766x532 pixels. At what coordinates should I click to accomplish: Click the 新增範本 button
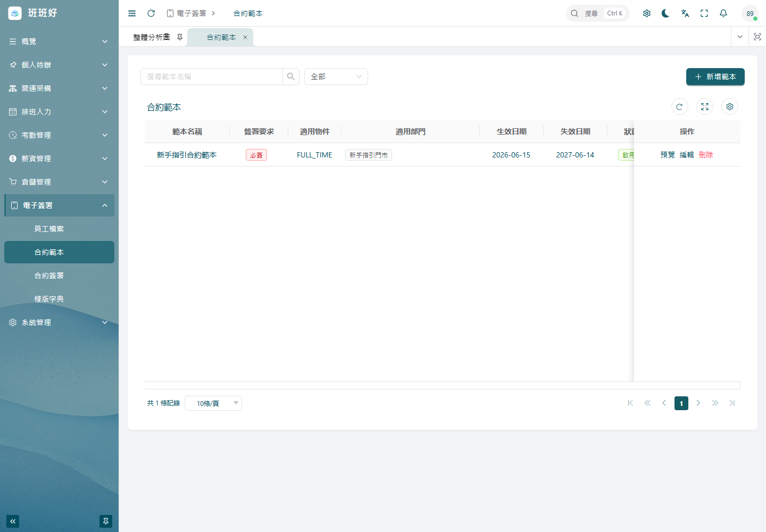pos(715,77)
